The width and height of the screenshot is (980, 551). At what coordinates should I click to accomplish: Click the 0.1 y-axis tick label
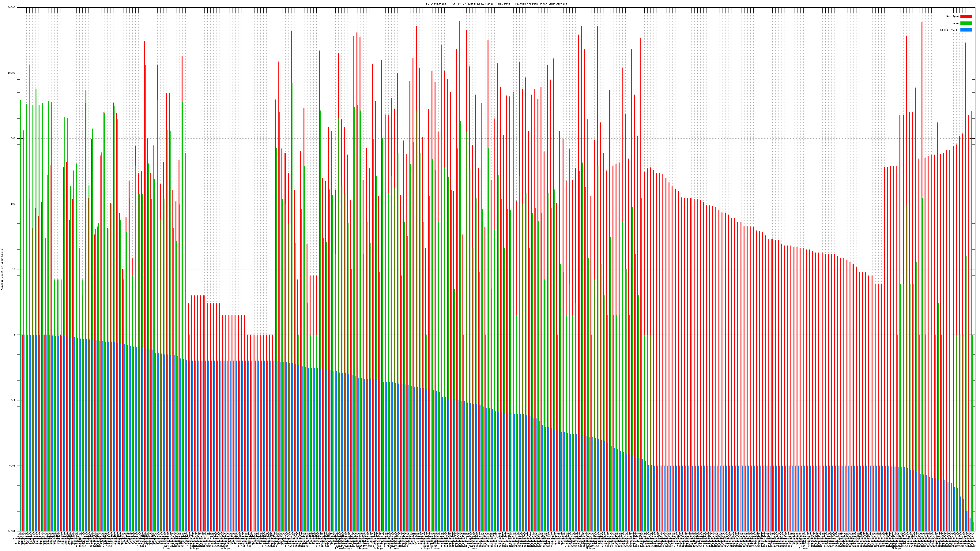pos(13,400)
